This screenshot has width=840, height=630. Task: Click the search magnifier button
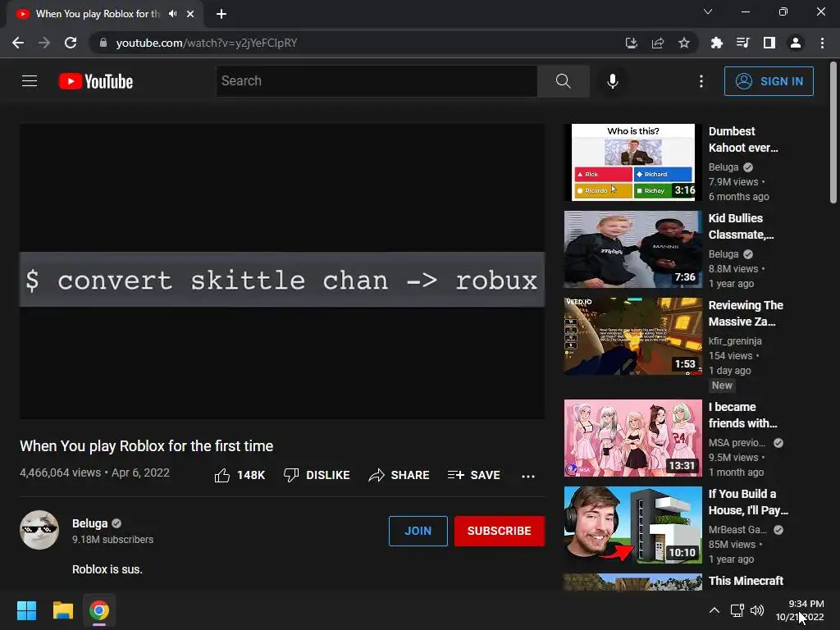point(563,81)
